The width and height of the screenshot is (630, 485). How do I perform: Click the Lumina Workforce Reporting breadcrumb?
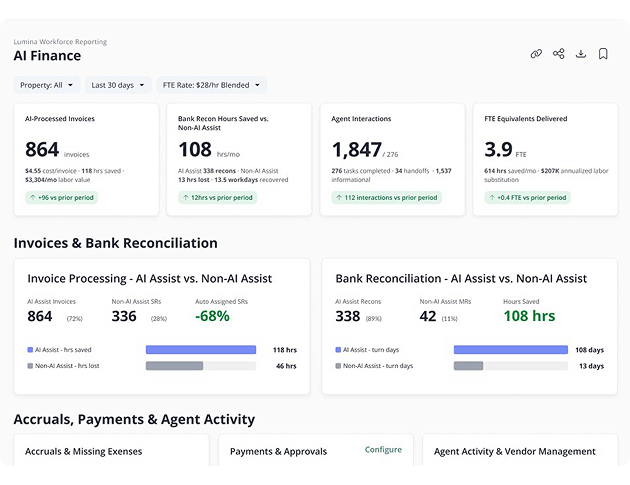60,41
